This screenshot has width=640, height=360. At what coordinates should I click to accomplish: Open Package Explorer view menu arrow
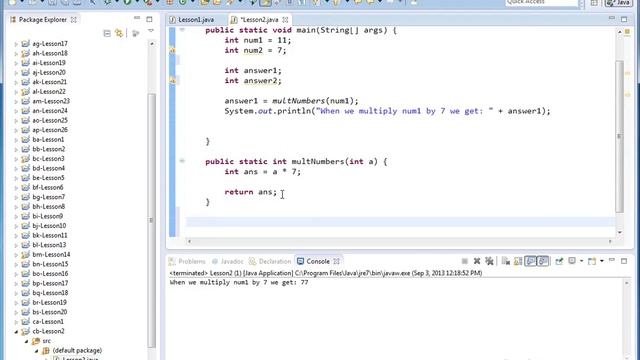151,31
